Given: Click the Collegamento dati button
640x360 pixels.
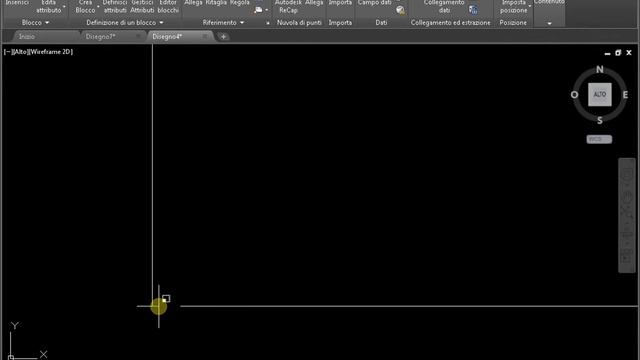Looking at the screenshot, I should [444, 7].
